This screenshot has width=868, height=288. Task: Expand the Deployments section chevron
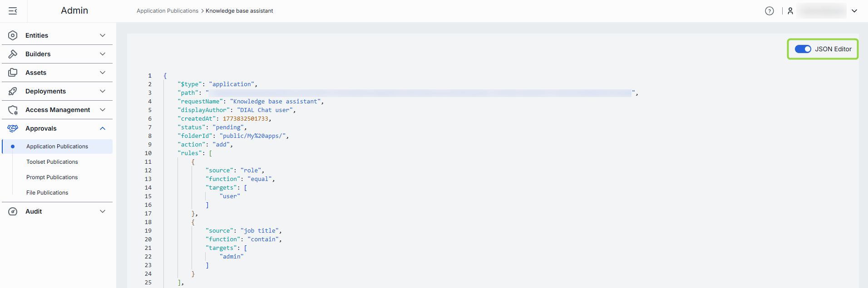[103, 91]
